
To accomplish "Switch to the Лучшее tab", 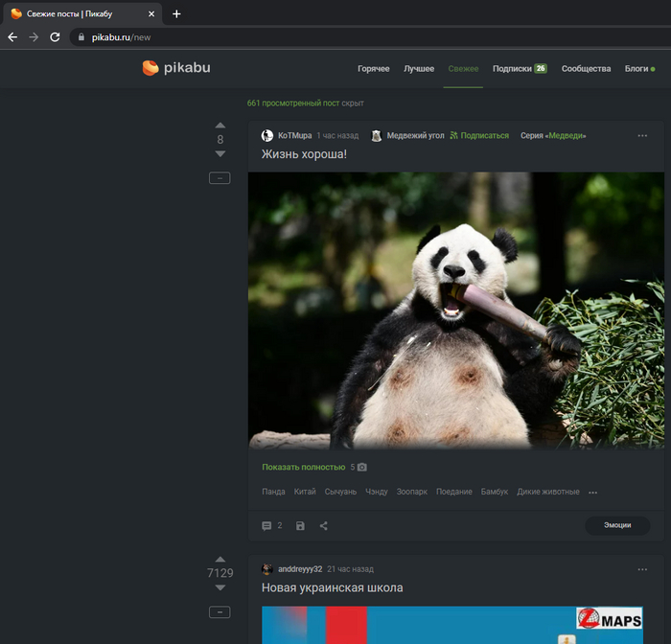I will (x=419, y=68).
